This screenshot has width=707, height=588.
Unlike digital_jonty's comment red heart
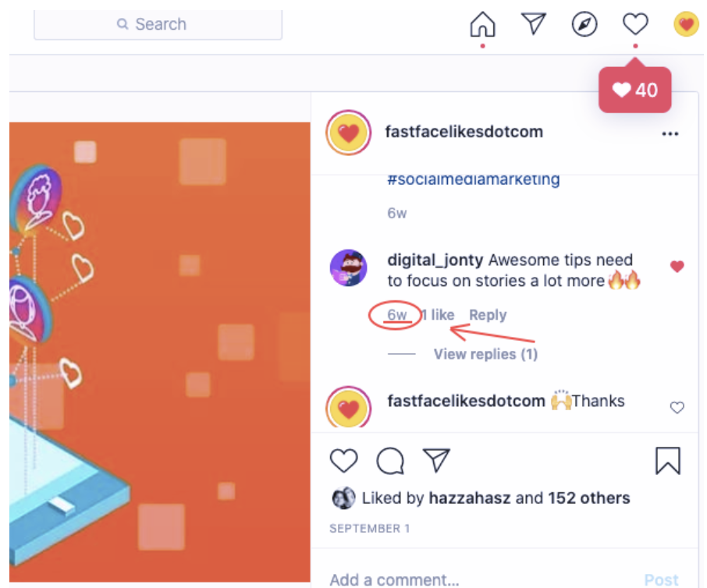[x=677, y=266]
